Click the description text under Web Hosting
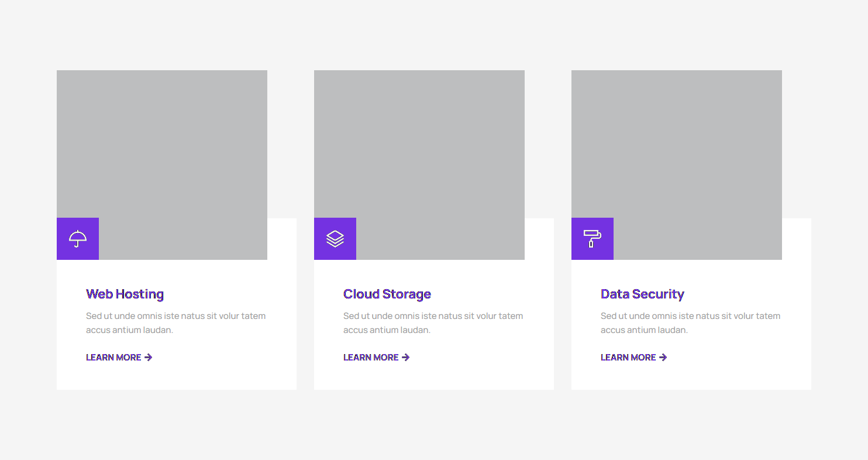Viewport: 868px width, 460px height. click(x=175, y=323)
